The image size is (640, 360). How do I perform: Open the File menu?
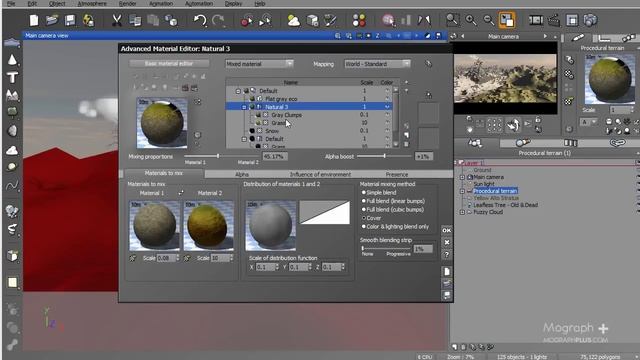11,3
